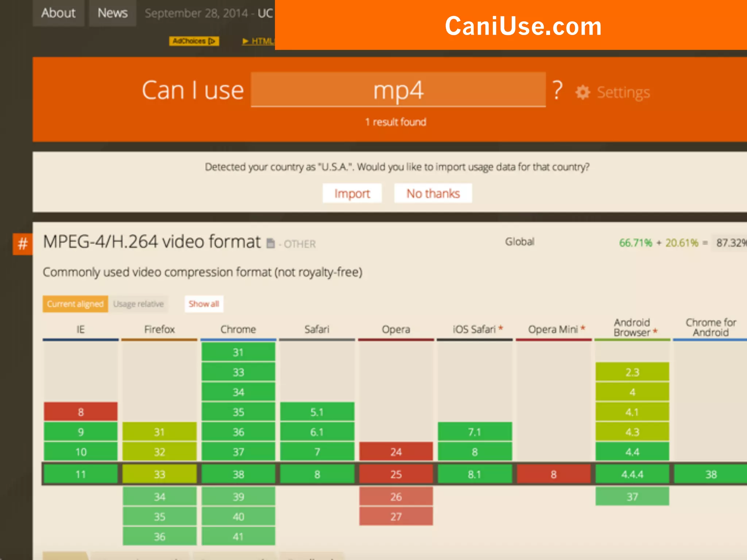Click the Opera column header
747x560 pixels.
coord(396,330)
